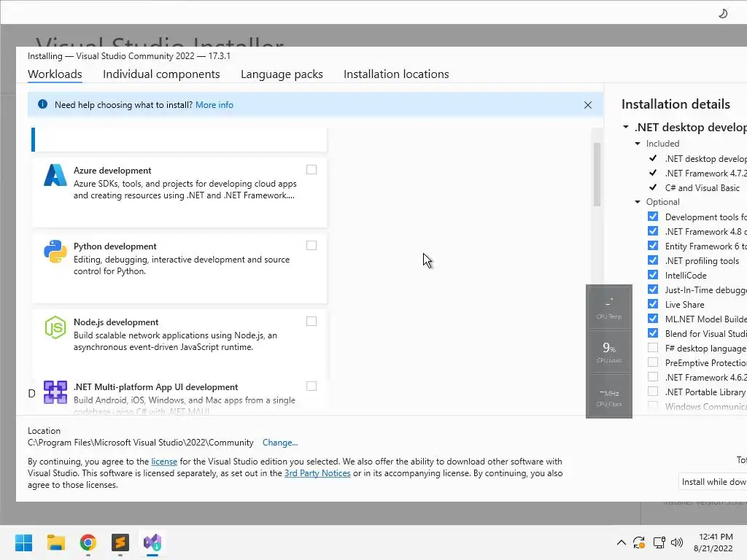Click the install location path text
Image resolution: width=747 pixels, height=560 pixels.
tap(141, 443)
